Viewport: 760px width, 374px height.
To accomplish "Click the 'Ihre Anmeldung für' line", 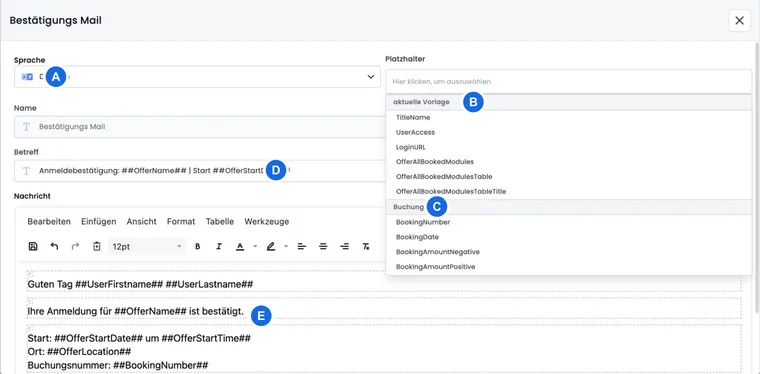I will pyautogui.click(x=136, y=312).
